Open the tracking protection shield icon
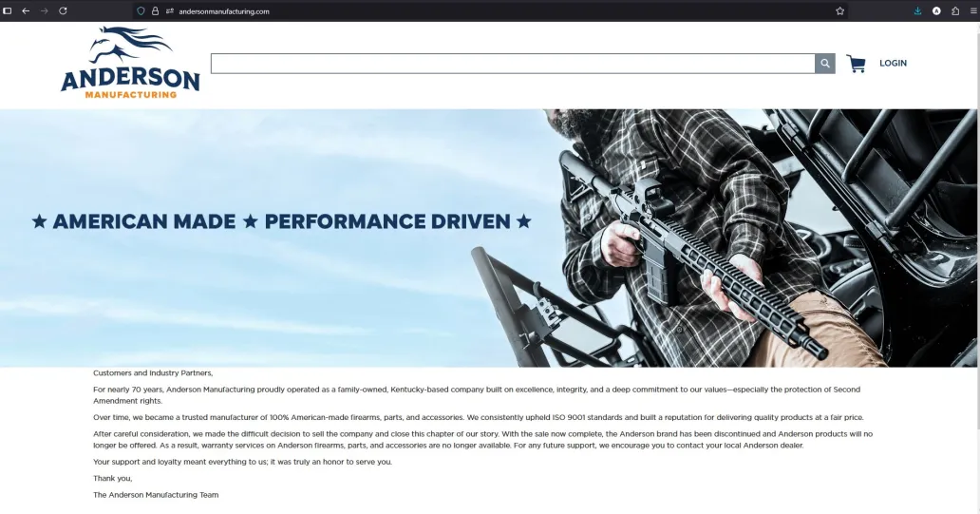This screenshot has height=514, width=980. coord(141,10)
